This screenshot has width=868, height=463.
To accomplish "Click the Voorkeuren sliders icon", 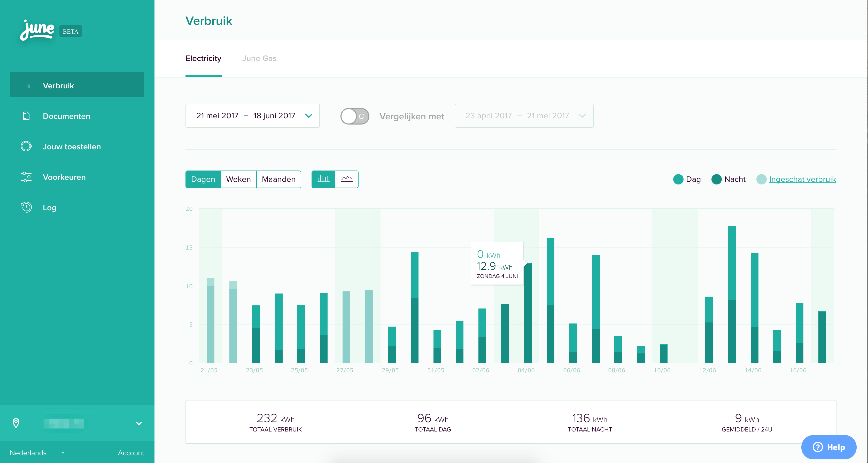I will 26,177.
